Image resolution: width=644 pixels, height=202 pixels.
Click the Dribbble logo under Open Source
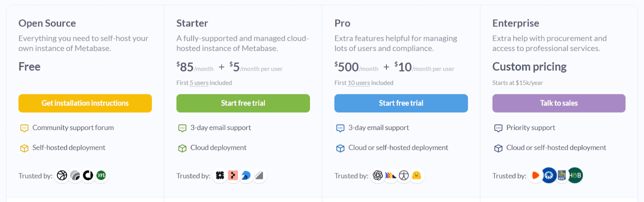[62, 175]
